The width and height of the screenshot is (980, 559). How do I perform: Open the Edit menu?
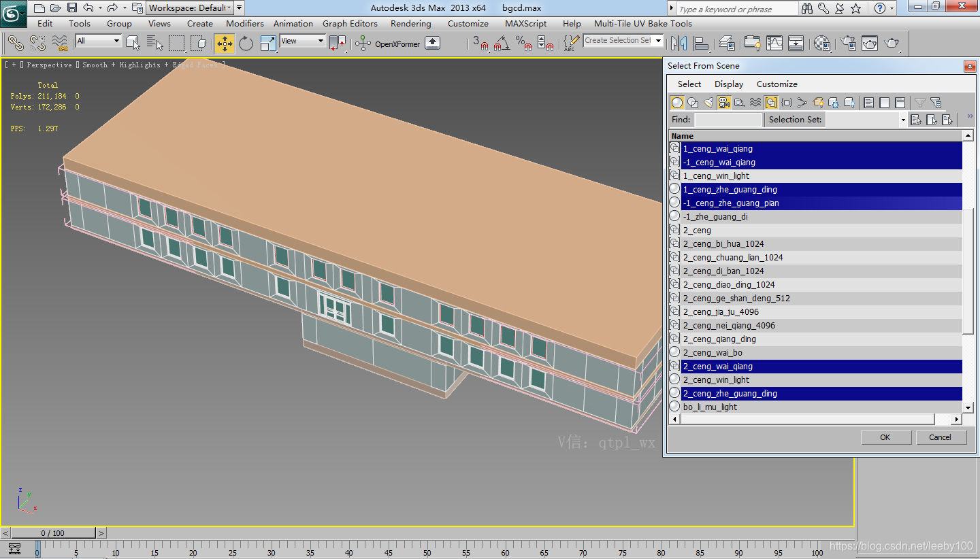point(45,23)
